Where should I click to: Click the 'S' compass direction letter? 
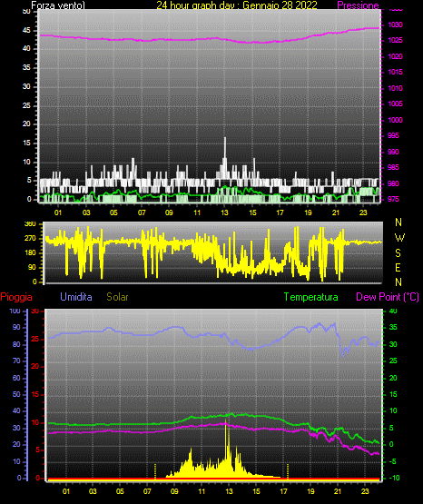click(x=398, y=253)
